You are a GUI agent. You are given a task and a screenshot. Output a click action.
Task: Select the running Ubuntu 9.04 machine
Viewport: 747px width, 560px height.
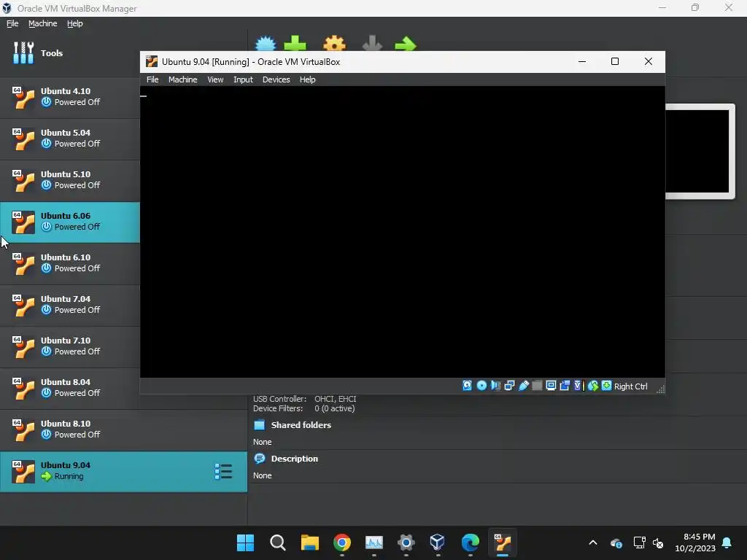pyautogui.click(x=123, y=472)
